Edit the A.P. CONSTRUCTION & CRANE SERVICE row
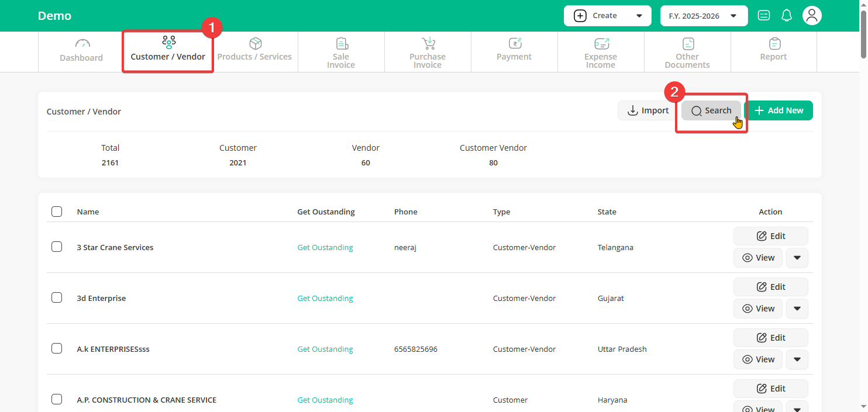The height and width of the screenshot is (412, 868). pyautogui.click(x=771, y=389)
